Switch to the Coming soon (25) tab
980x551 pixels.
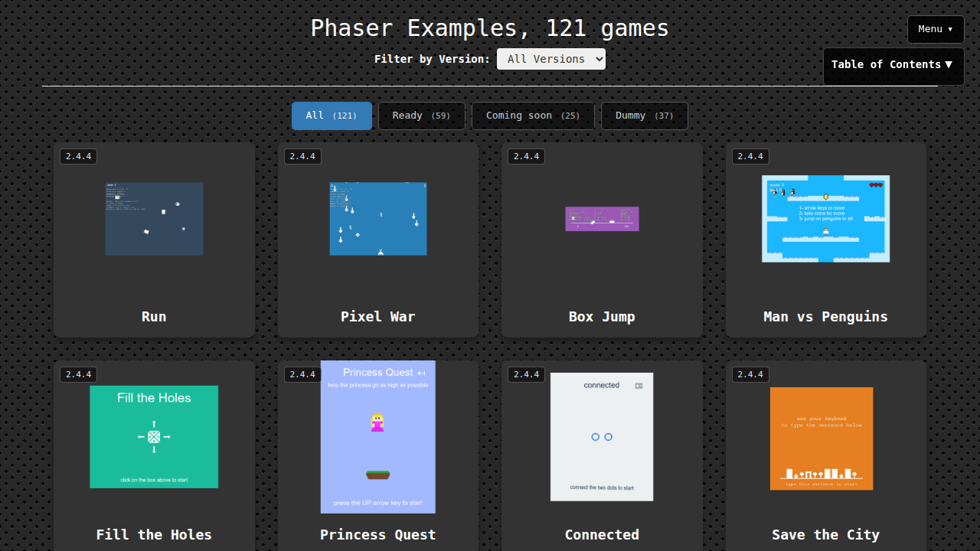pos(533,116)
